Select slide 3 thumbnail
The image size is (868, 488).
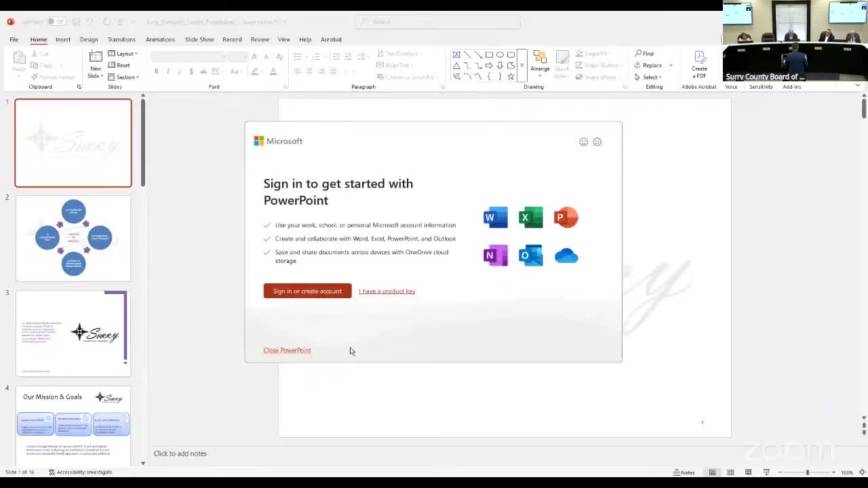coord(73,333)
